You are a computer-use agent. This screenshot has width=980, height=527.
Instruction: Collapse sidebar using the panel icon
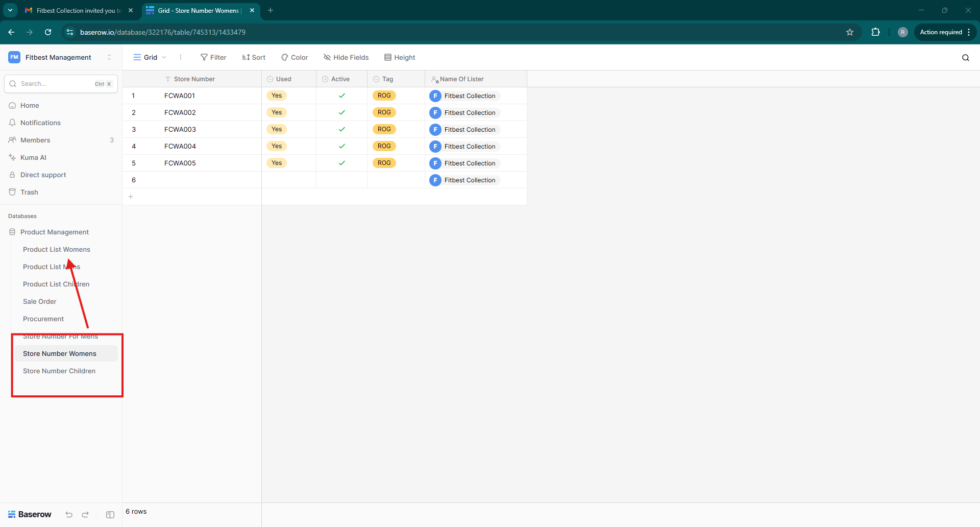tap(110, 515)
